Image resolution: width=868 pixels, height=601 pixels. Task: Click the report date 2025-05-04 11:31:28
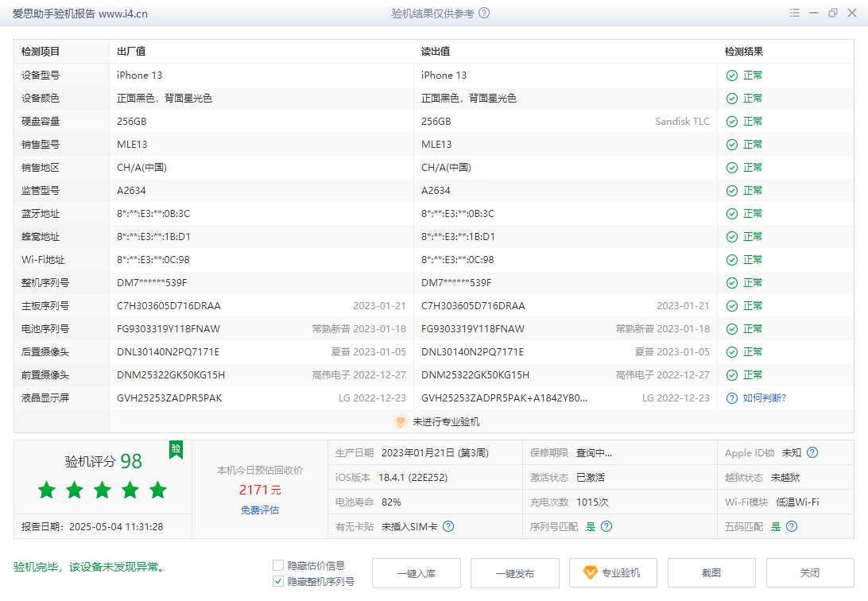(x=116, y=527)
